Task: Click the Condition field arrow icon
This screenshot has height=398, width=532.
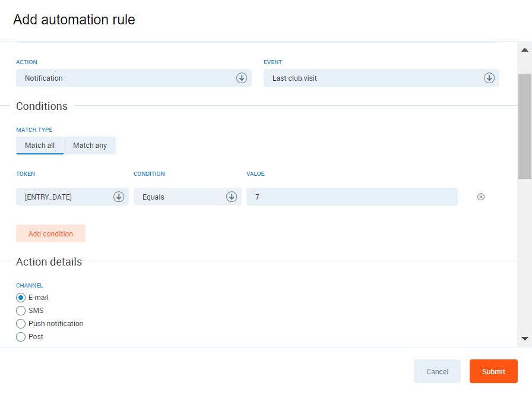Action: click(x=232, y=197)
